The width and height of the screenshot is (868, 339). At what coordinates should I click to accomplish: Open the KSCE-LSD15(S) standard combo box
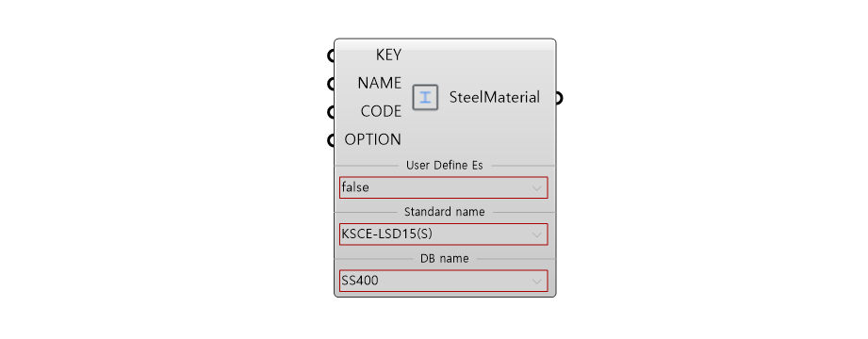(x=443, y=234)
